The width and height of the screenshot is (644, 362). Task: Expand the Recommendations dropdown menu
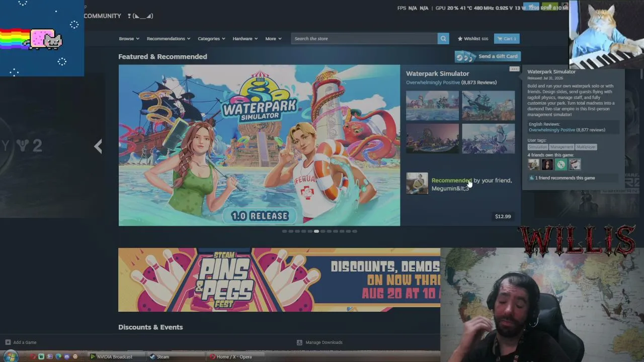point(169,39)
